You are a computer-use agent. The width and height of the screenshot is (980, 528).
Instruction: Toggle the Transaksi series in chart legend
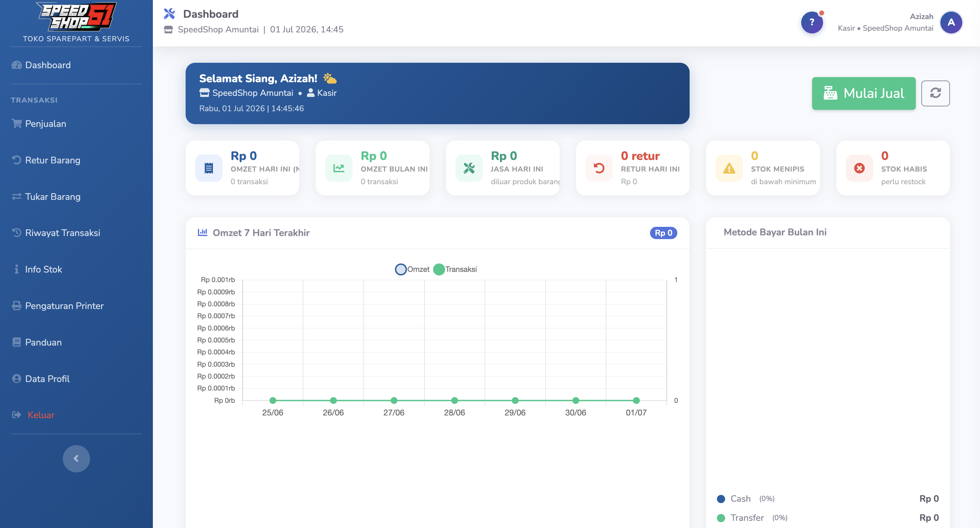[x=455, y=269]
